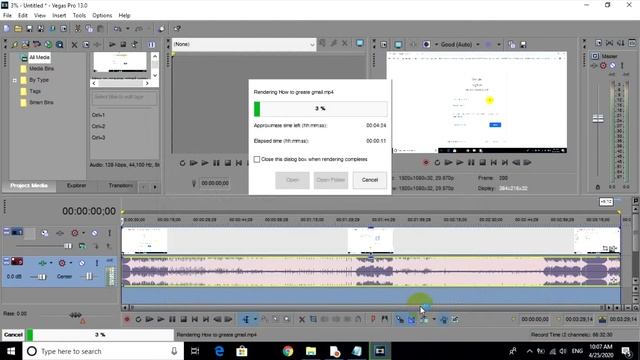Image resolution: width=640 pixels, height=360 pixels.
Task: Open the video track automation settings dropdown
Action: (84, 233)
